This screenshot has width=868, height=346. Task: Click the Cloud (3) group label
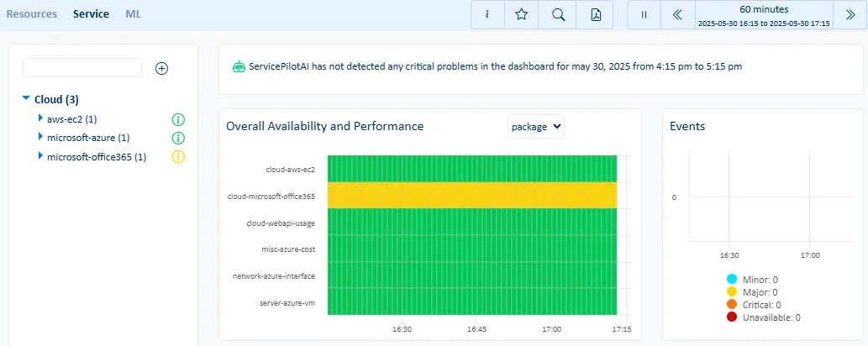pos(56,100)
